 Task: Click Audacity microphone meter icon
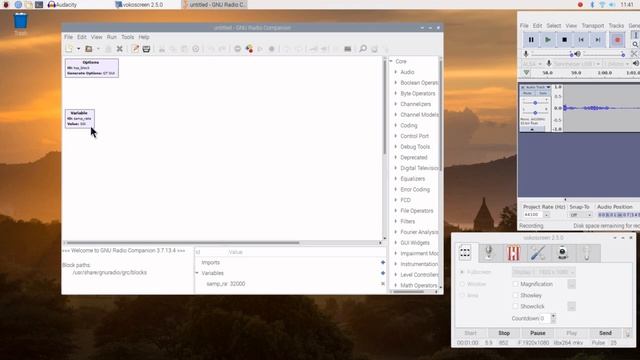click(526, 54)
